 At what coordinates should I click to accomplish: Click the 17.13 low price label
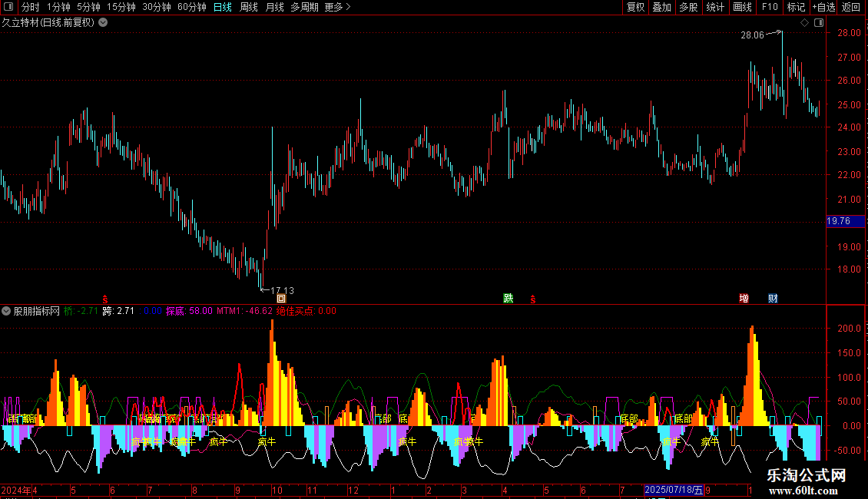(283, 290)
